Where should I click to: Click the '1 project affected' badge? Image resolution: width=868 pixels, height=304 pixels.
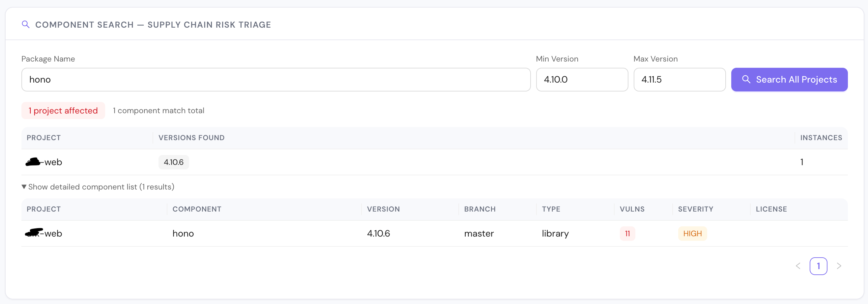pyautogui.click(x=63, y=111)
